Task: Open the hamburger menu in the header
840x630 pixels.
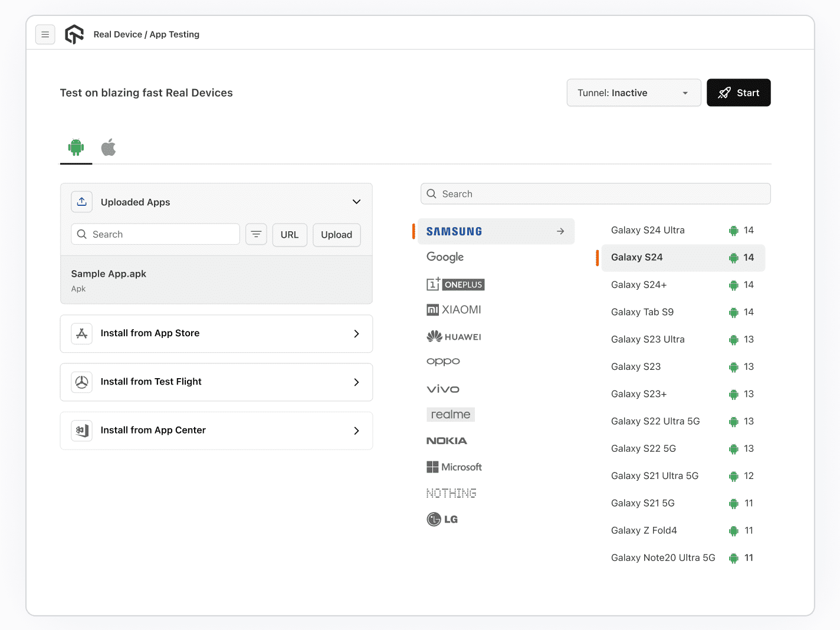Action: (45, 34)
